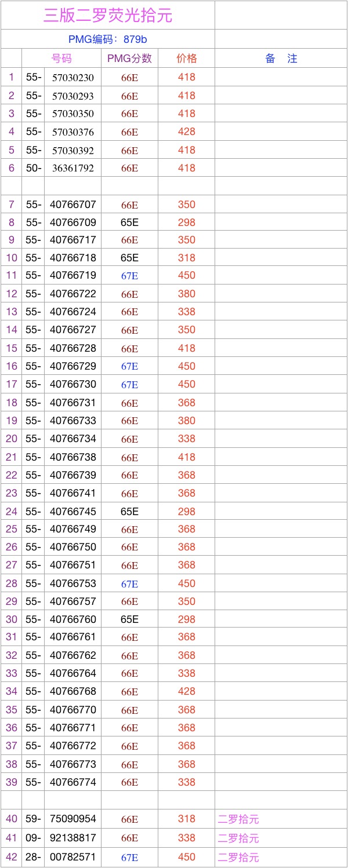Click the 号码 column header
Screen dimensions: 348x868
61,59
